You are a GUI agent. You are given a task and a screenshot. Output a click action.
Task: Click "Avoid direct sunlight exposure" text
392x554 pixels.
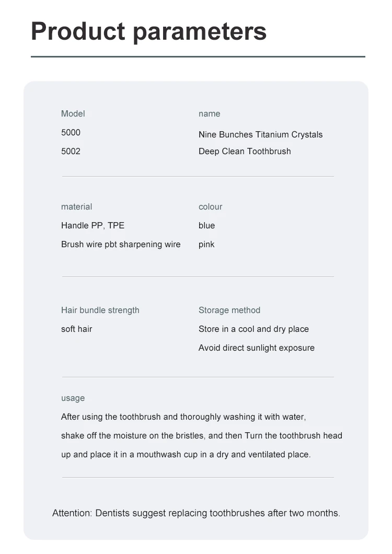click(x=256, y=348)
